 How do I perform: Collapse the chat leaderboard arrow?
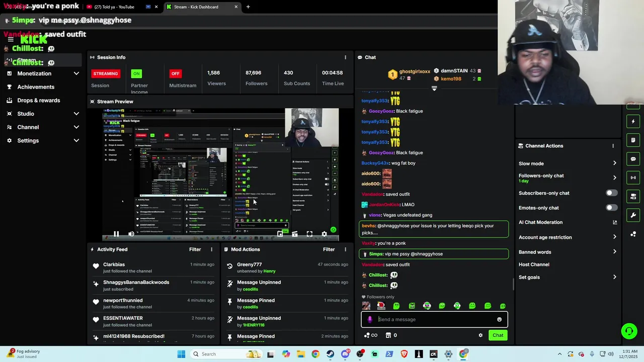[434, 88]
